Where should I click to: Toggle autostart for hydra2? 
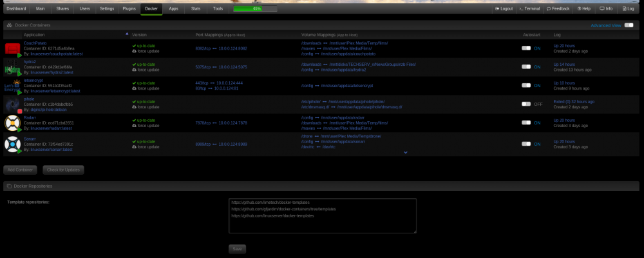tap(526, 66)
